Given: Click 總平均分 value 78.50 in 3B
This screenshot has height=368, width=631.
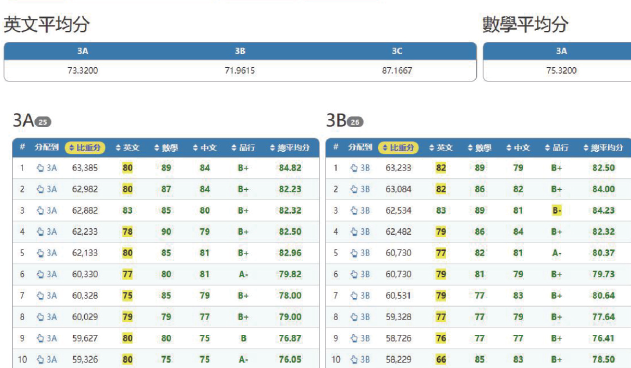Looking at the screenshot, I should [x=604, y=360].
